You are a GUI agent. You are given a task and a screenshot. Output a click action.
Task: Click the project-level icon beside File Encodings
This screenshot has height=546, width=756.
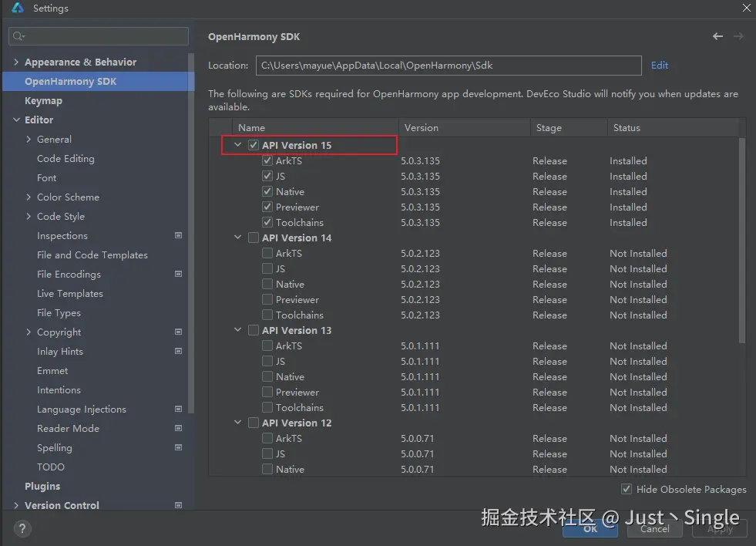coord(178,274)
